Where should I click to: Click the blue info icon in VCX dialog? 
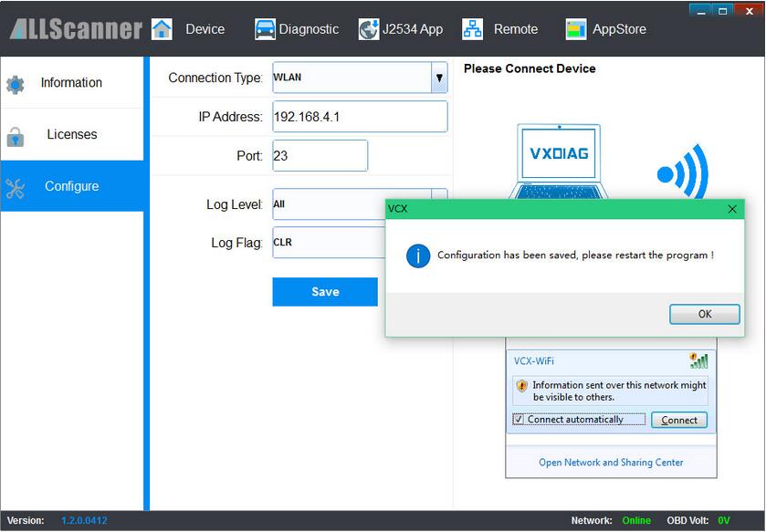point(418,256)
